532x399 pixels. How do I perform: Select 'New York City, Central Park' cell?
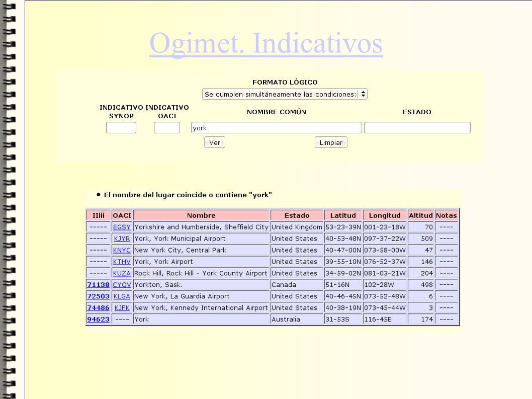tap(201, 250)
